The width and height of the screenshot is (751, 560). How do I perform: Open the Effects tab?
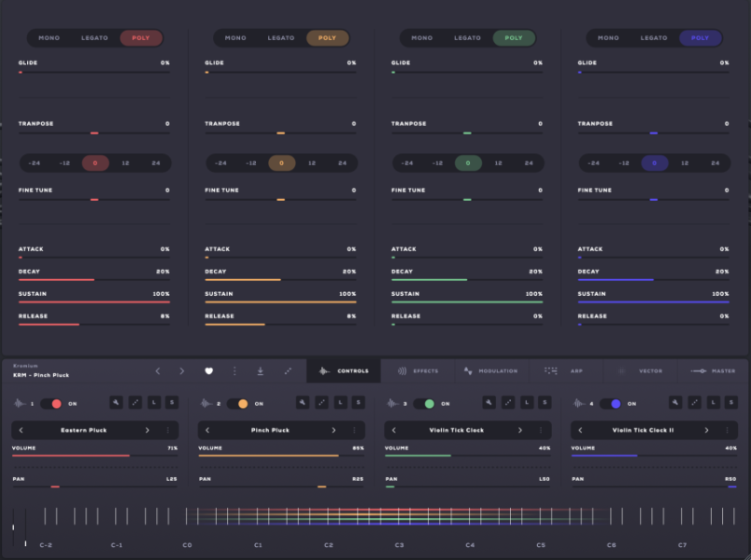pos(418,371)
